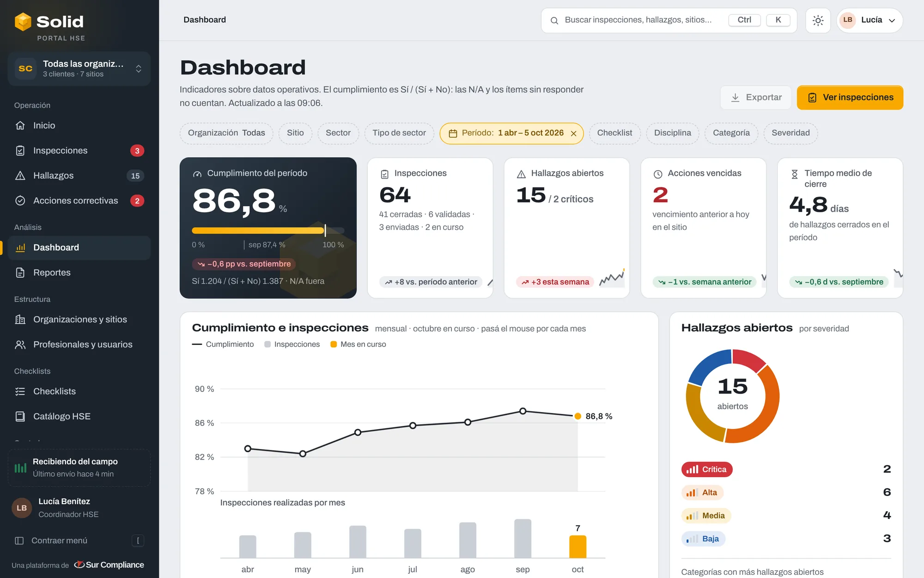Click the Exportar download icon
The height and width of the screenshot is (578, 924).
(x=735, y=98)
